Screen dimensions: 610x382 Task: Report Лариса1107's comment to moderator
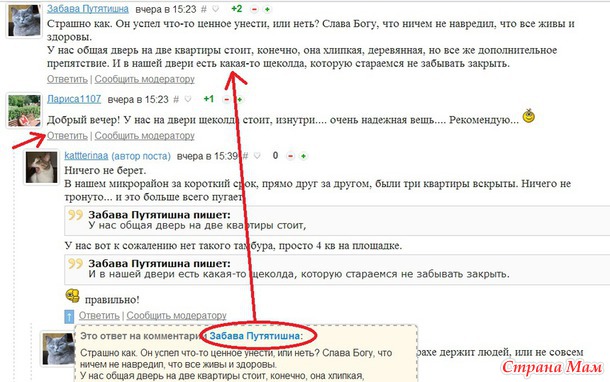click(144, 136)
